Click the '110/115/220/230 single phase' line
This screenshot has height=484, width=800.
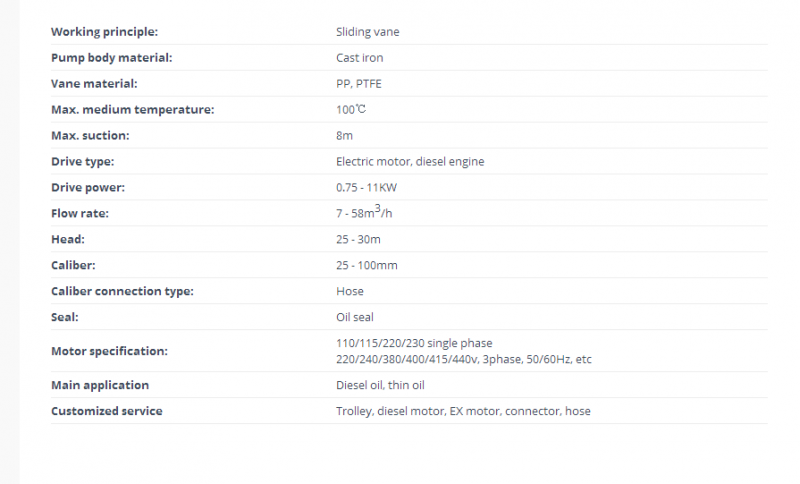pos(414,343)
